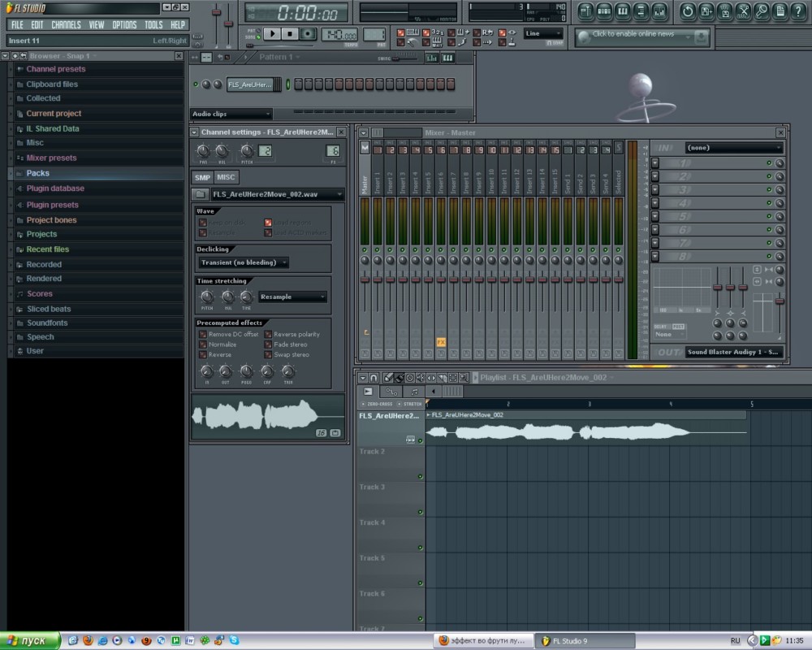Open the time stretching Resample dropdown

coord(292,297)
